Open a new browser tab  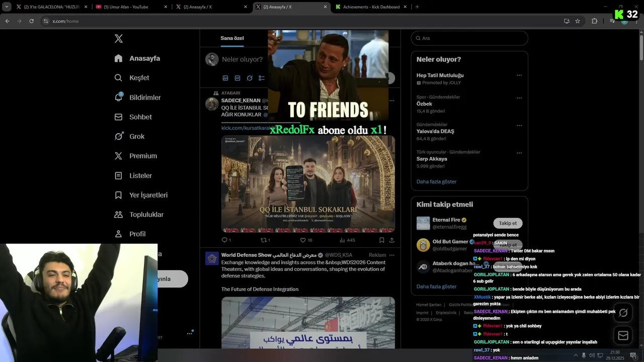click(x=417, y=7)
